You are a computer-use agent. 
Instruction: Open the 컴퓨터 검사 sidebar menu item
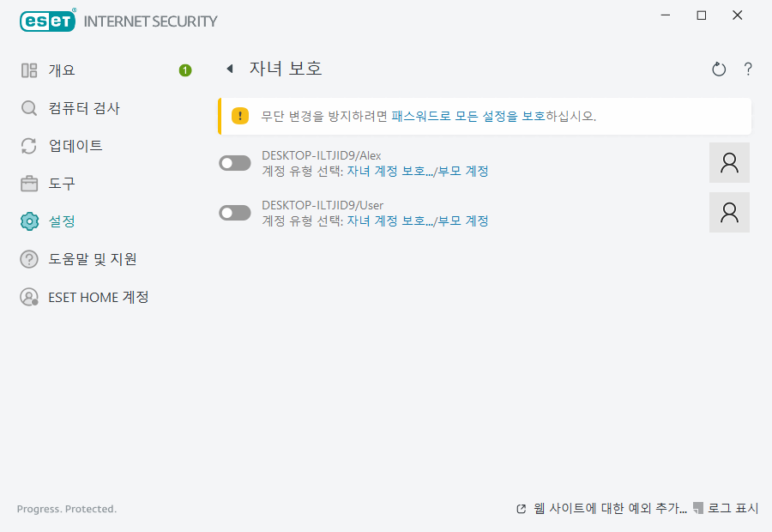pos(84,108)
